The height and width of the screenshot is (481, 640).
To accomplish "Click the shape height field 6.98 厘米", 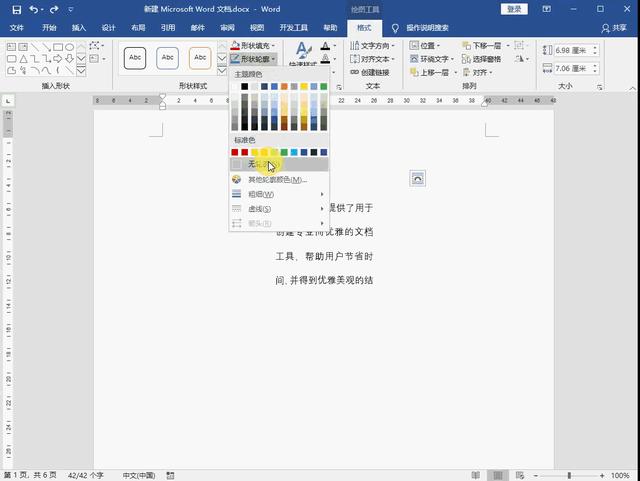I will point(573,51).
